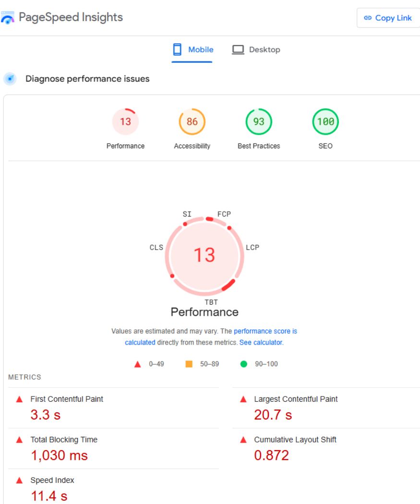
Task: Open the Performance 13 score gauge
Action: (125, 121)
